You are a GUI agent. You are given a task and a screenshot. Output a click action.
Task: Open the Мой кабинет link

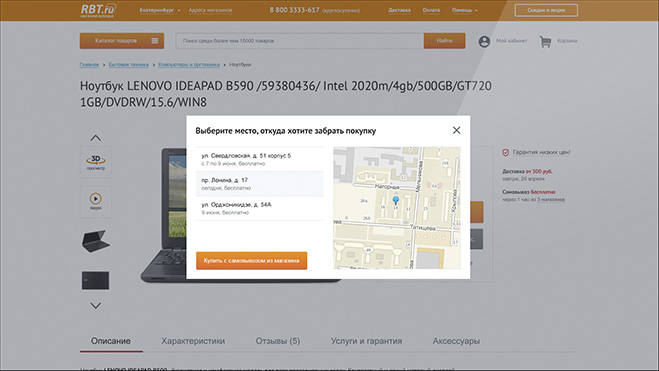click(511, 41)
